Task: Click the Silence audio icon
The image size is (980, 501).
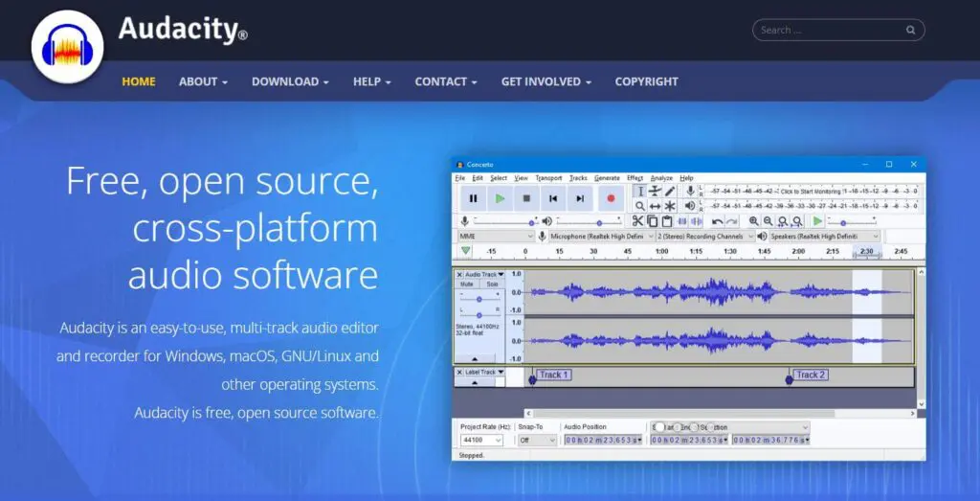Action: [x=697, y=221]
